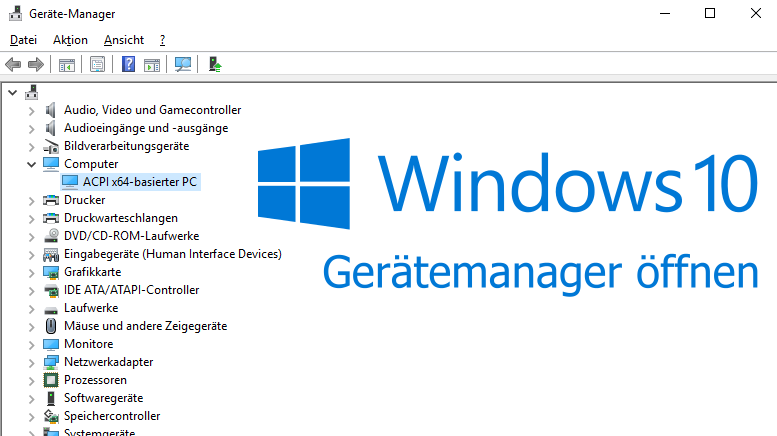Expand IDE ATA/ATAPI-Controller category

pyautogui.click(x=32, y=291)
